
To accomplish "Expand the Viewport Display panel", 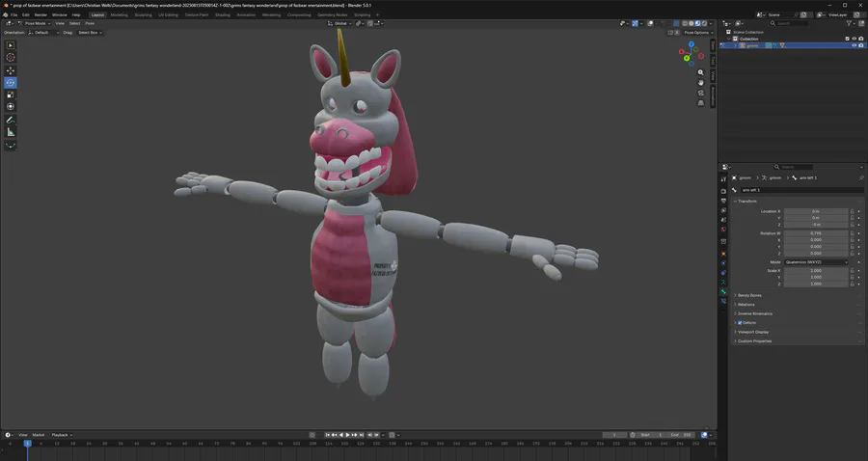I will (751, 332).
